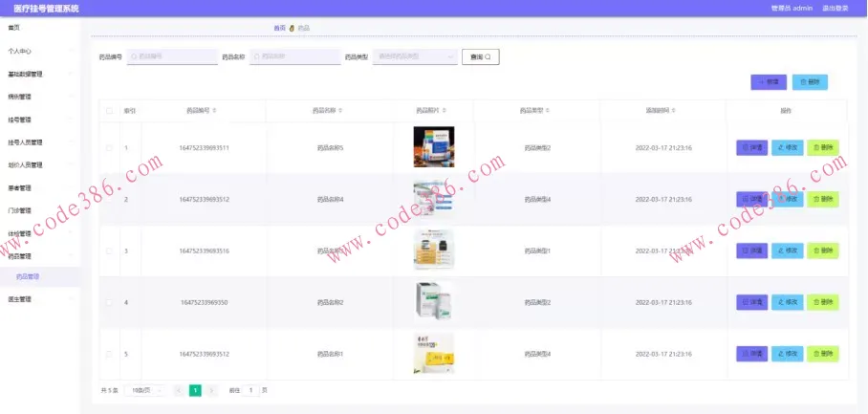Select page number 1 in pagination
Viewport: 868px width, 414px height.
tap(195, 390)
